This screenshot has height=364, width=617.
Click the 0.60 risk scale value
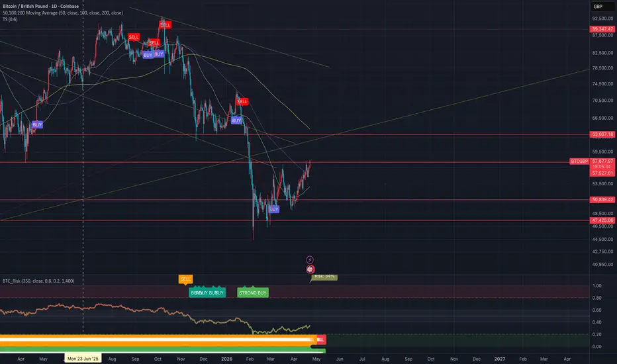(x=597, y=310)
